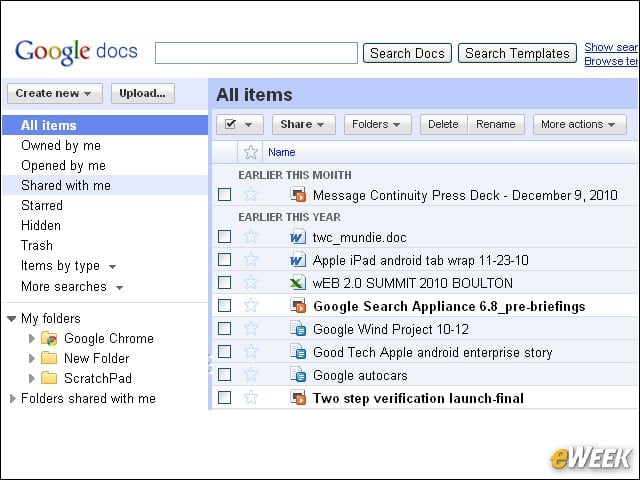Star the Apple iPad android tab wrap item
The width and height of the screenshot is (640, 480).
point(251,260)
